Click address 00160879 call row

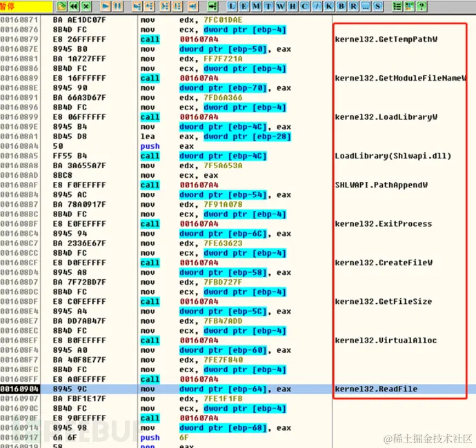pos(19,39)
